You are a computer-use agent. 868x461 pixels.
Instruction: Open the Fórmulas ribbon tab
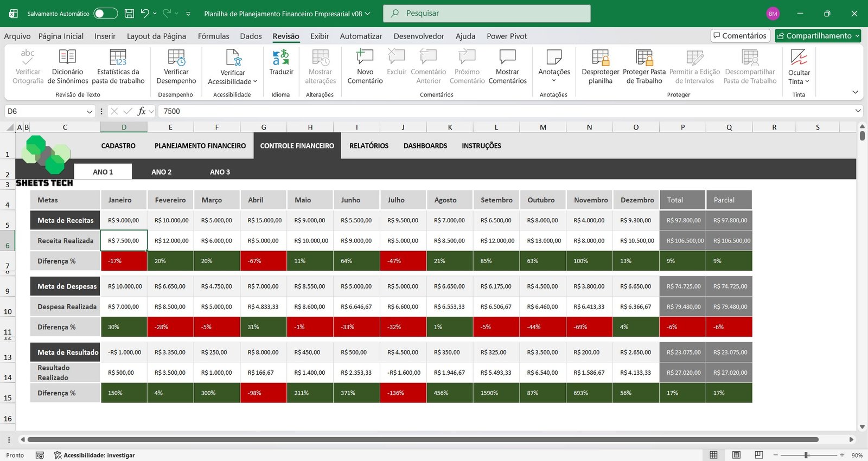[213, 36]
